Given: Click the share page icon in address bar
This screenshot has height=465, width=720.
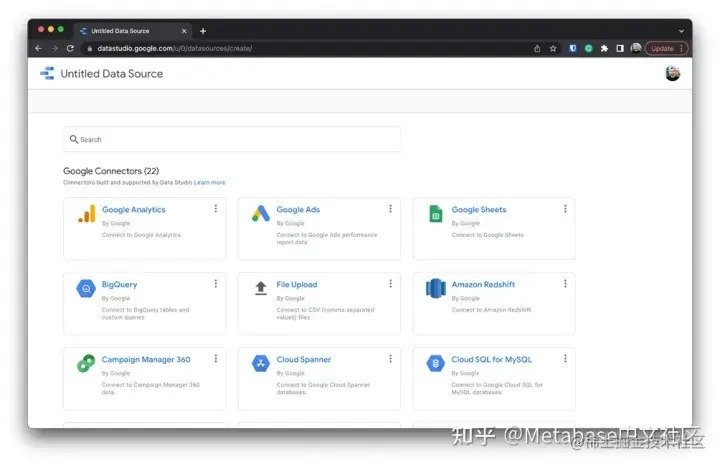Looking at the screenshot, I should (x=537, y=48).
